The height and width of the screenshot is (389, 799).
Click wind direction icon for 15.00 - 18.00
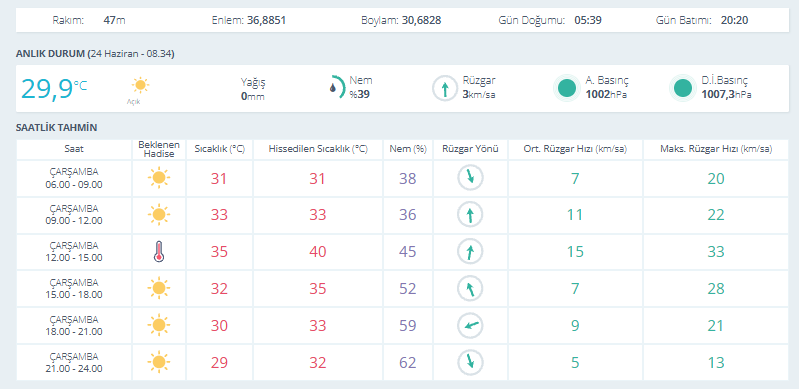click(x=470, y=289)
